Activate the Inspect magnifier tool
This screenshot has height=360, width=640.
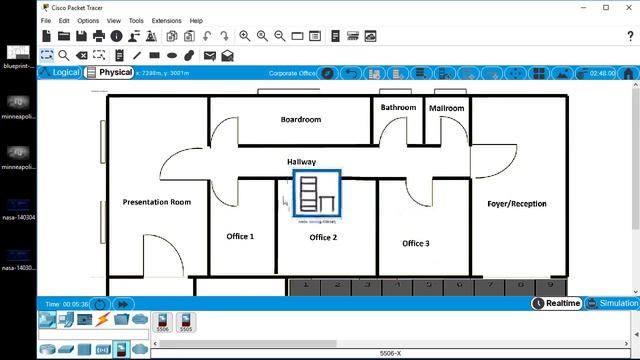point(64,56)
